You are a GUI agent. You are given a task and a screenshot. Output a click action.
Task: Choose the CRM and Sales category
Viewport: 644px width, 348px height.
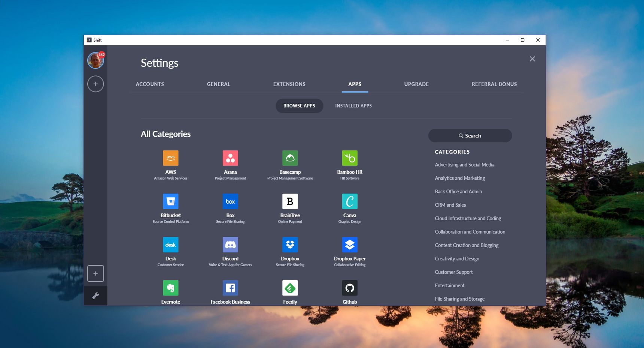pyautogui.click(x=450, y=205)
